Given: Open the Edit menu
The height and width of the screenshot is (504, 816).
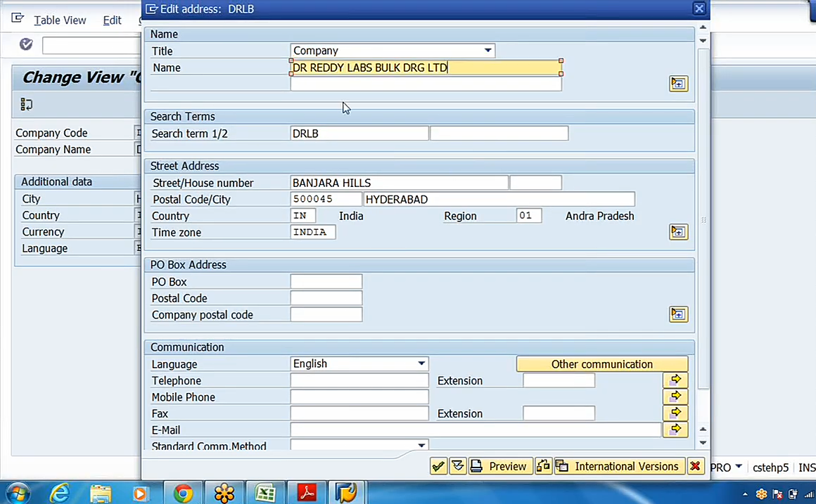Looking at the screenshot, I should pyautogui.click(x=112, y=20).
